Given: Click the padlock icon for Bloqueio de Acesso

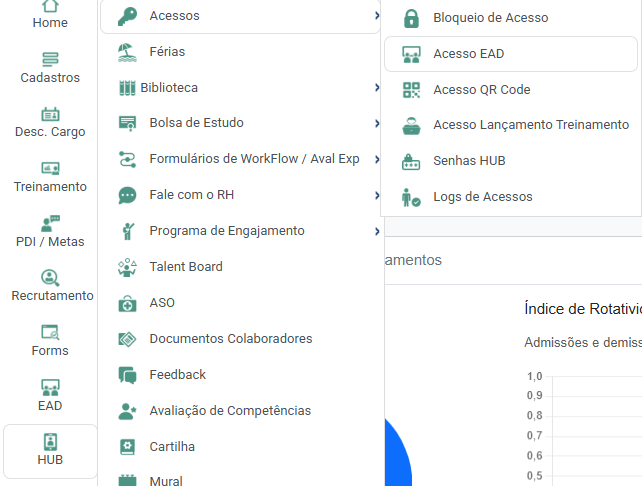Looking at the screenshot, I should coord(411,18).
